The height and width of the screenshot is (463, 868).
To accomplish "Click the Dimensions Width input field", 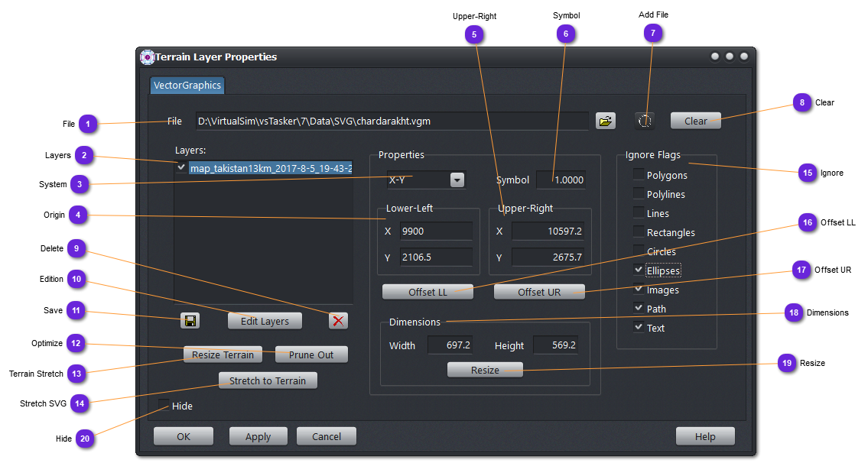I will [450, 345].
